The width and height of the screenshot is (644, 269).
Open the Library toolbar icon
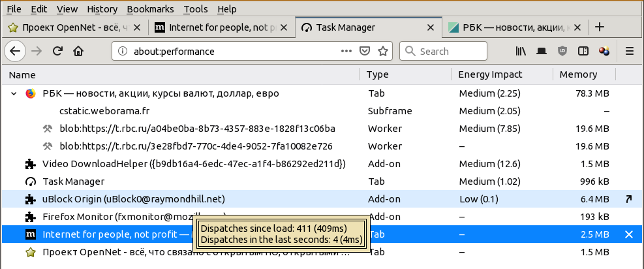click(x=521, y=51)
